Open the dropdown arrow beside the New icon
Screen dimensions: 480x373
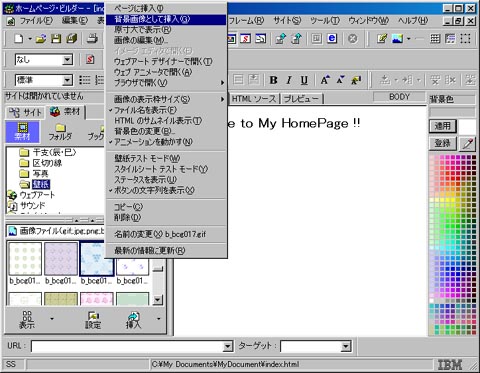[30, 39]
